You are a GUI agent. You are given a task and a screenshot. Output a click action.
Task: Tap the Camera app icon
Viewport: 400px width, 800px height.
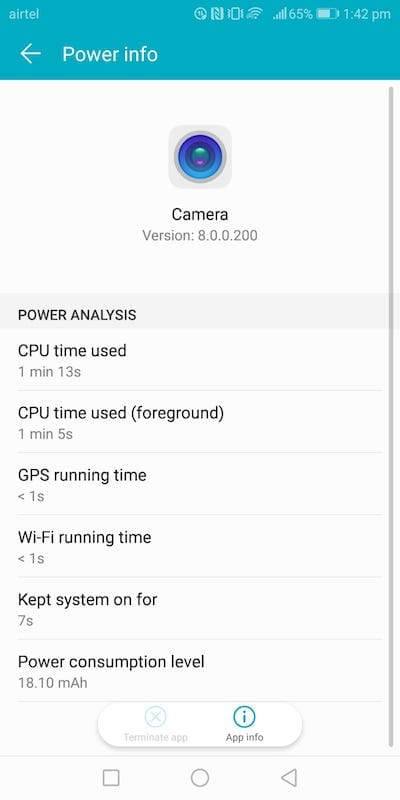pyautogui.click(x=200, y=157)
